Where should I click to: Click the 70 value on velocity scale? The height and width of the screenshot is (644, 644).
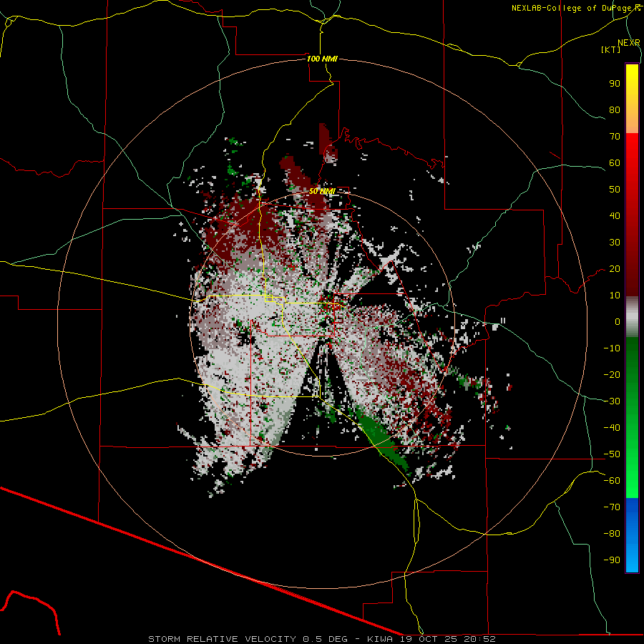pyautogui.click(x=615, y=137)
